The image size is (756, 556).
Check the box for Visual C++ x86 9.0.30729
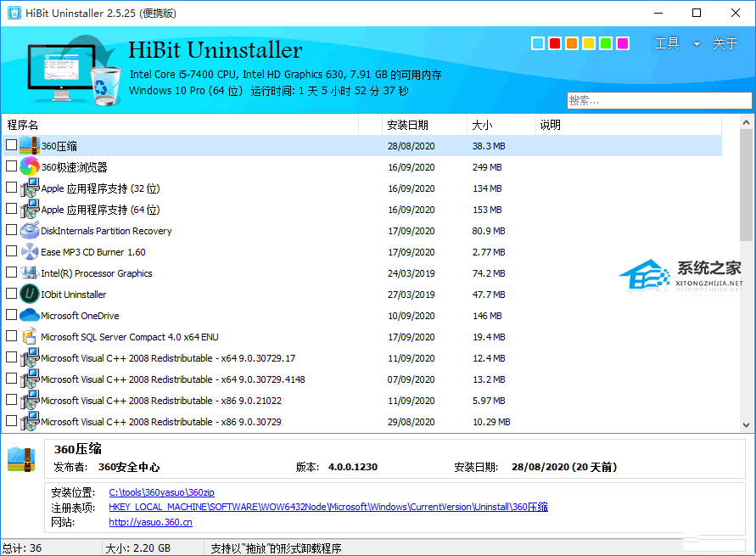pos(11,420)
